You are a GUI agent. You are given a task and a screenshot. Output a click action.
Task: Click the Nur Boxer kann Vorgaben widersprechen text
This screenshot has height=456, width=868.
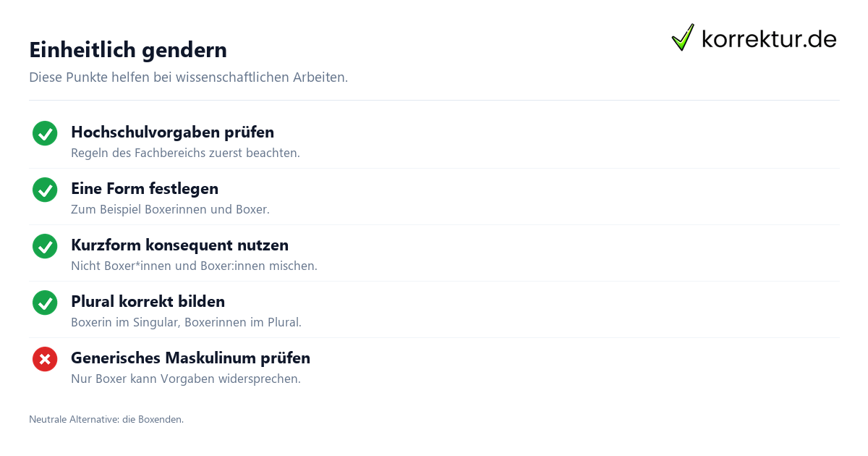pyautogui.click(x=186, y=379)
